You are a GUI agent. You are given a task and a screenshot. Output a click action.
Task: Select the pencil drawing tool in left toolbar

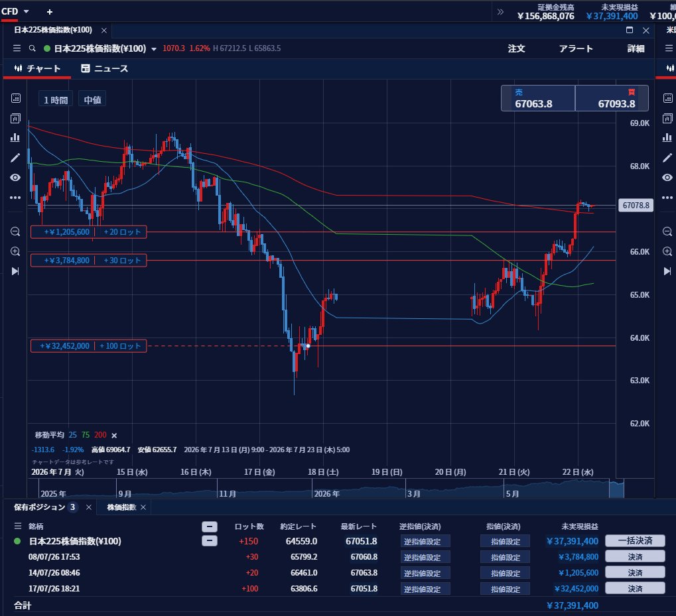click(15, 158)
